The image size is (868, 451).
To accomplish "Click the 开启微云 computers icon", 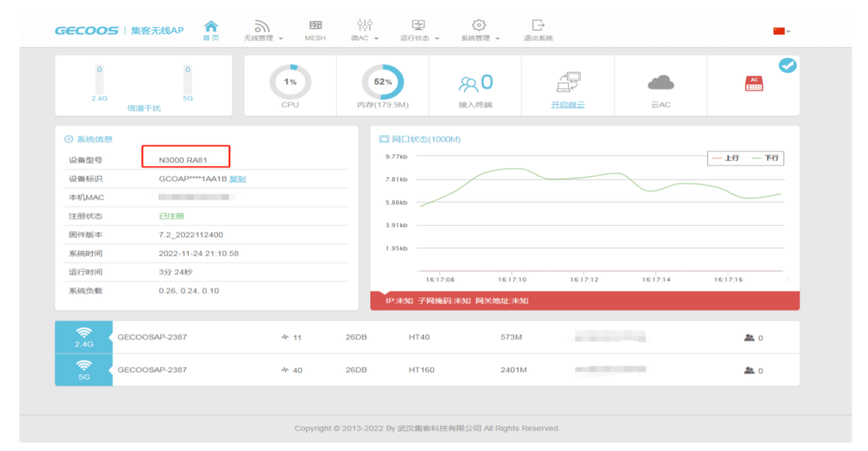I will tap(568, 82).
